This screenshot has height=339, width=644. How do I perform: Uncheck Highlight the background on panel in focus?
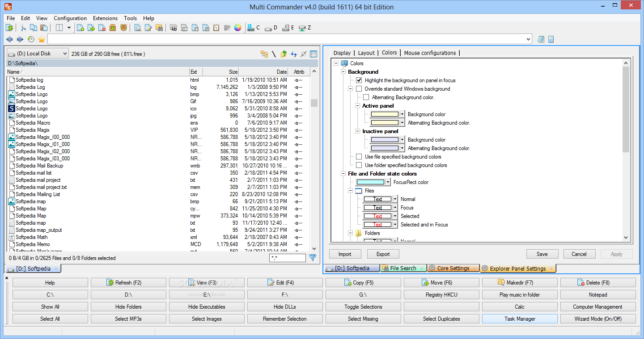tap(359, 80)
